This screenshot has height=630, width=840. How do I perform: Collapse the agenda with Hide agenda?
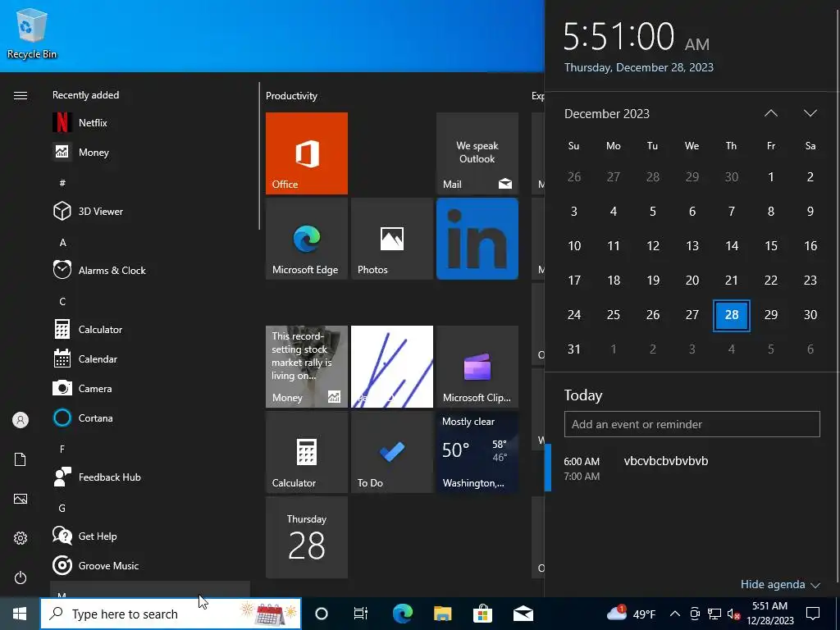780,584
